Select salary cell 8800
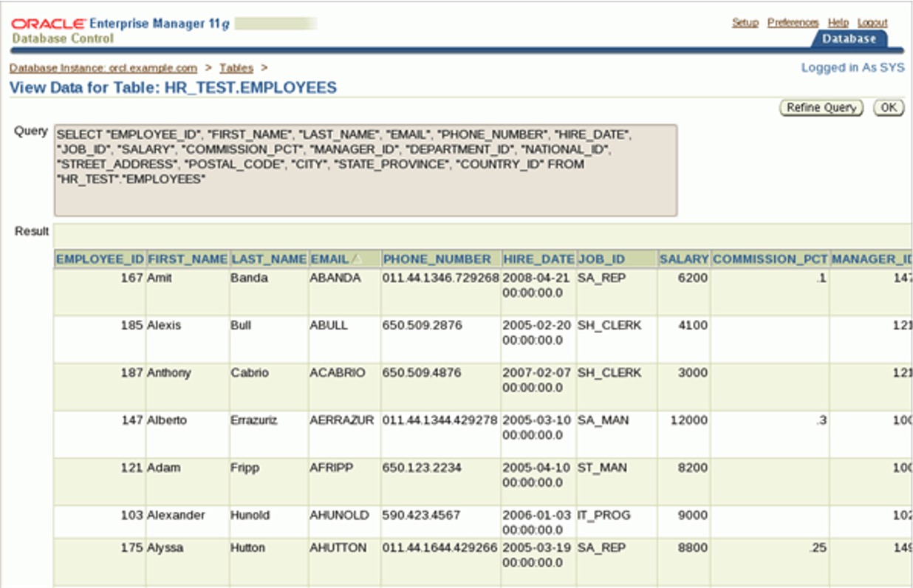 pos(693,547)
